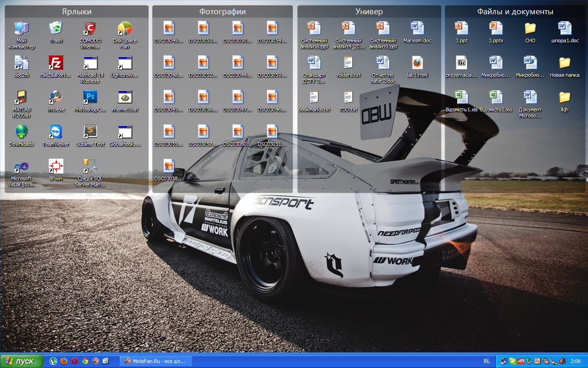The width and height of the screenshot is (588, 368).
Task: Select the DSC03056 photo file
Action: [x=204, y=98]
